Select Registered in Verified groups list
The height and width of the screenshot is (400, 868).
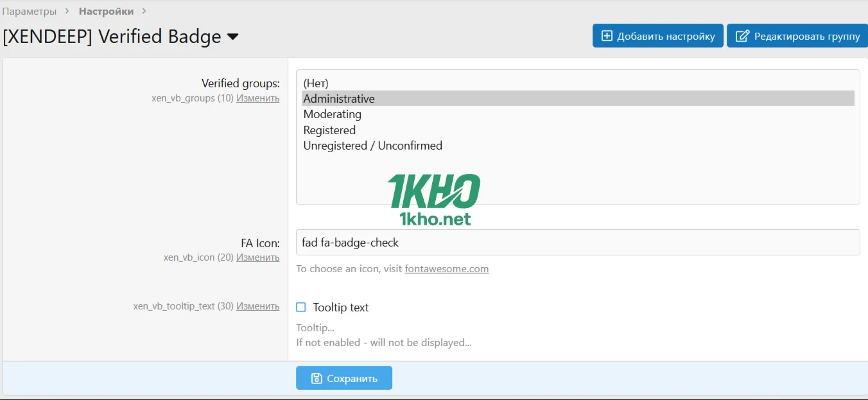329,130
